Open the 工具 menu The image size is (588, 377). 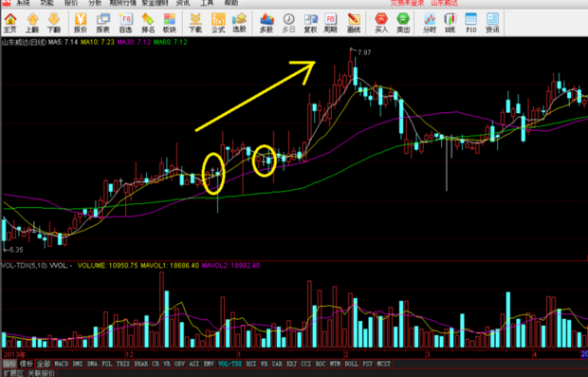point(207,3)
